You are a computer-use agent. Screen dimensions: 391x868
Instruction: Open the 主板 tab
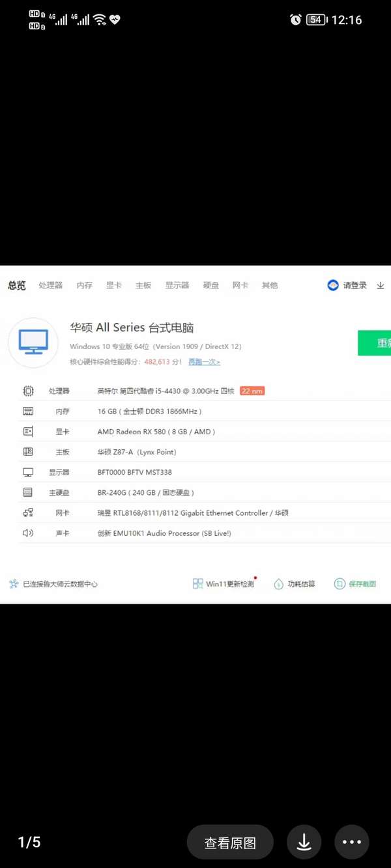pyautogui.click(x=143, y=285)
